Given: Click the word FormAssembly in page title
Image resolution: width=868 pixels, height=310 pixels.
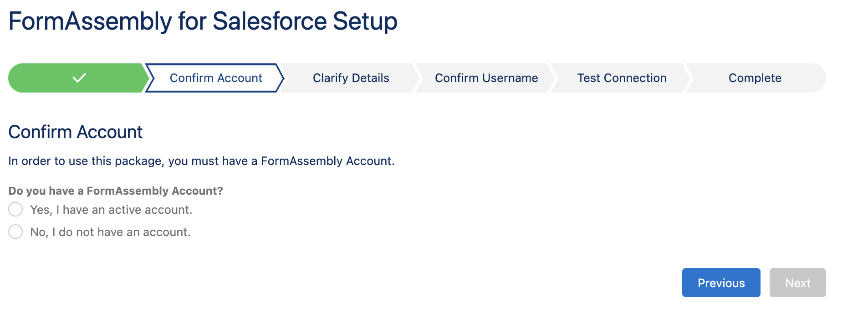Looking at the screenshot, I should [90, 21].
